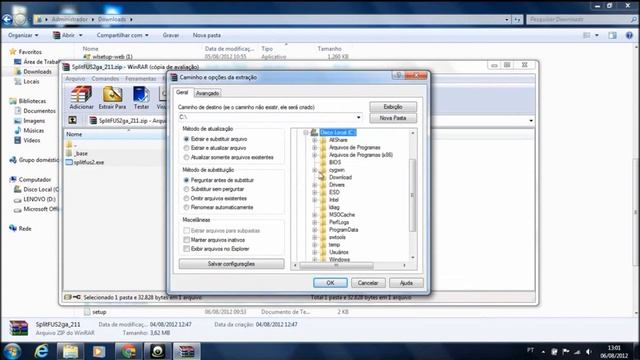Select Perguntar antes de substituir radio
The image size is (640, 360).
click(x=186, y=180)
